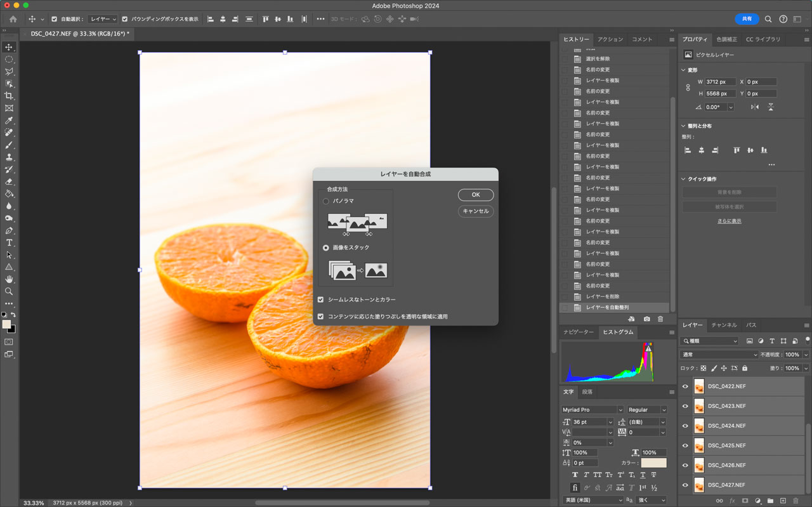Screen dimensions: 812x507
Task: Switch to the チャンネル tab
Action: [724, 325]
